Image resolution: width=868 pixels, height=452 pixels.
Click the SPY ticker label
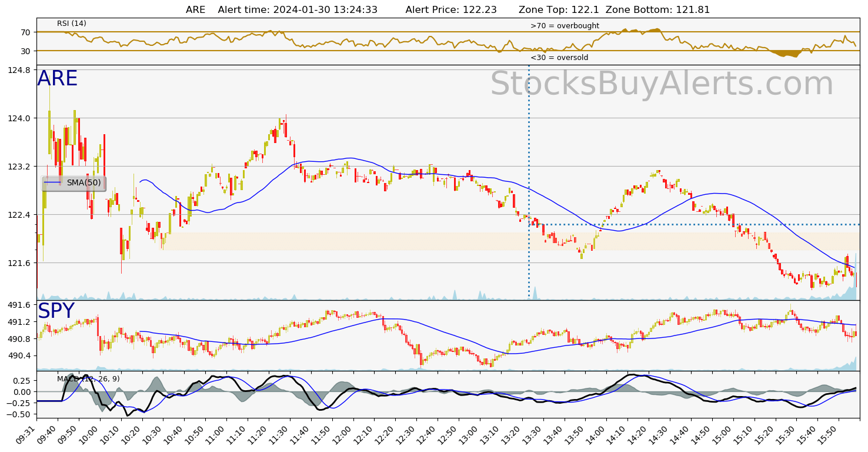56,311
